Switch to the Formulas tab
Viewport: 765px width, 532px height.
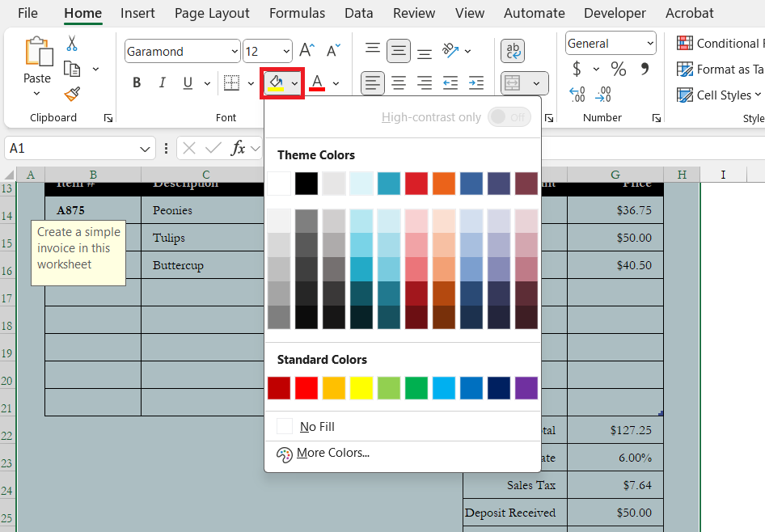[x=297, y=13]
